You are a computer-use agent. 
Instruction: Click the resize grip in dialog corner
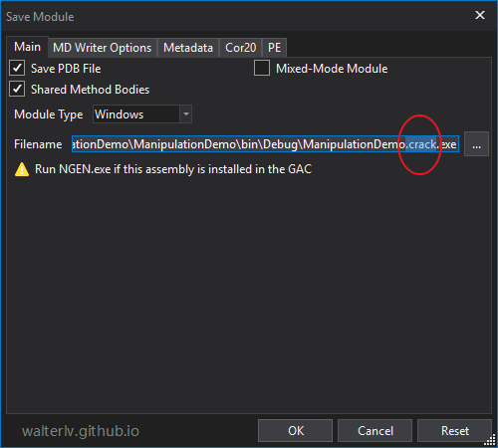pyautogui.click(x=490, y=440)
